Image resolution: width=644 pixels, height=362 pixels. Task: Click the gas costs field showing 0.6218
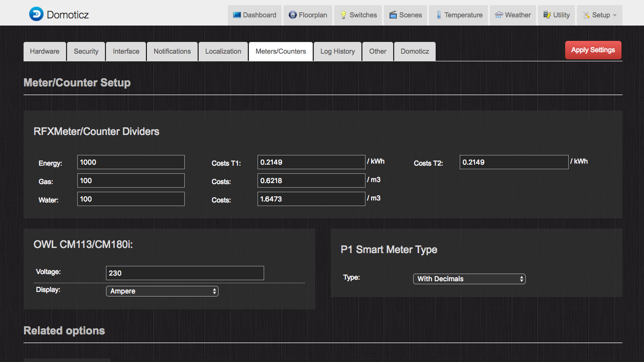pyautogui.click(x=311, y=180)
